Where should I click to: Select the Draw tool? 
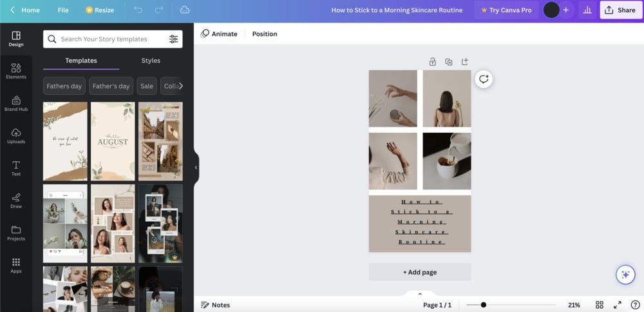16,200
